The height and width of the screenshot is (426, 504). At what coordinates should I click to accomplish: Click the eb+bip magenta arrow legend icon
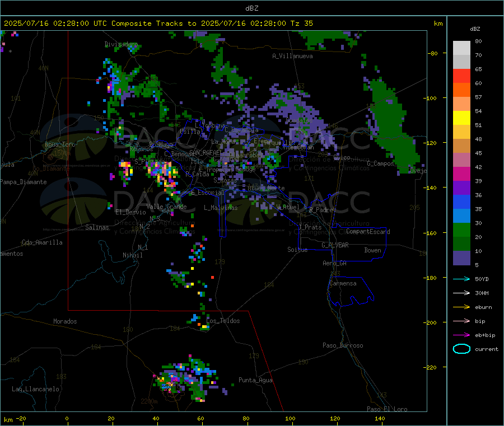(461, 335)
